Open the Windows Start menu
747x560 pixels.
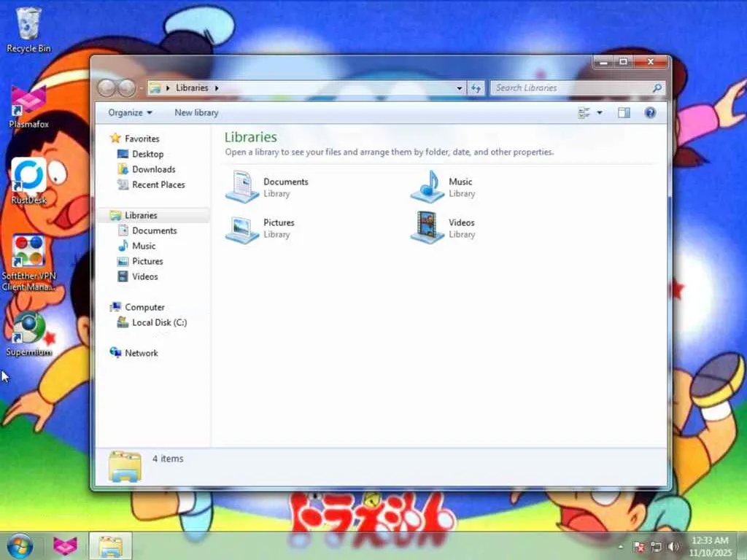(x=20, y=545)
